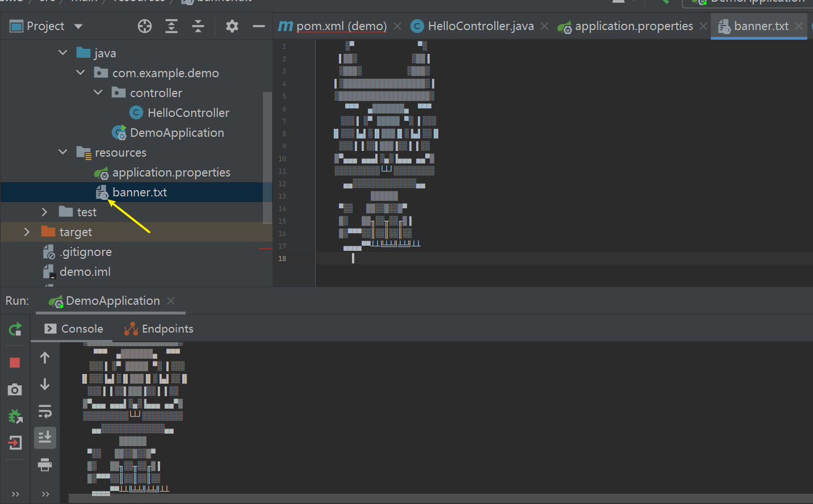Stop DemoApplication using the red square
This screenshot has width=813, height=504.
[15, 363]
